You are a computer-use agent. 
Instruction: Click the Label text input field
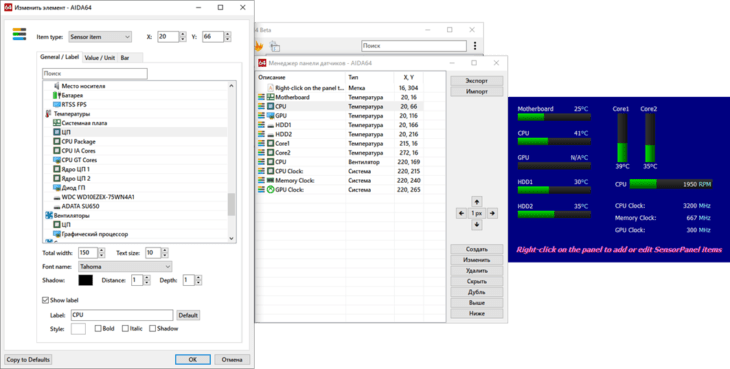point(122,315)
